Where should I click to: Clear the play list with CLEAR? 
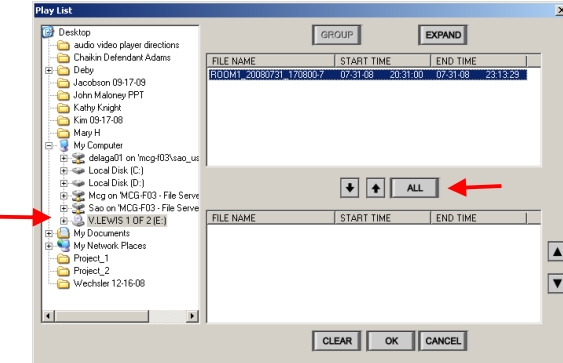pyautogui.click(x=337, y=341)
